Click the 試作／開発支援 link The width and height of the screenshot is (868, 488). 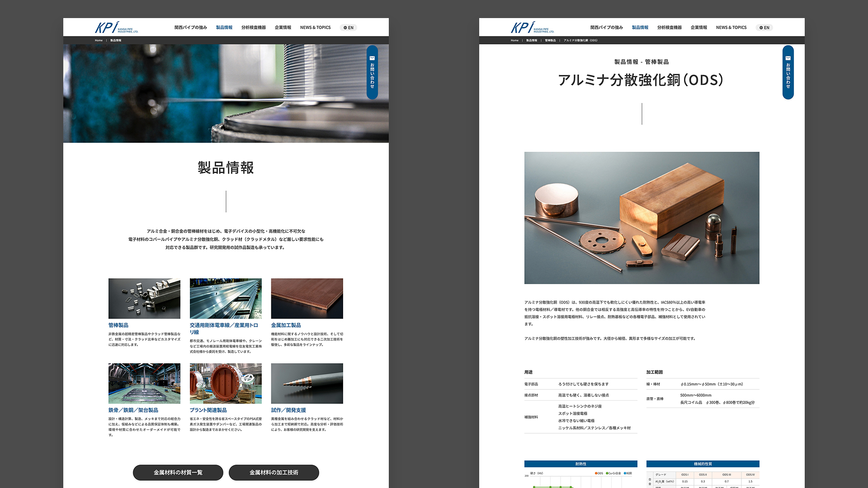tap(288, 410)
